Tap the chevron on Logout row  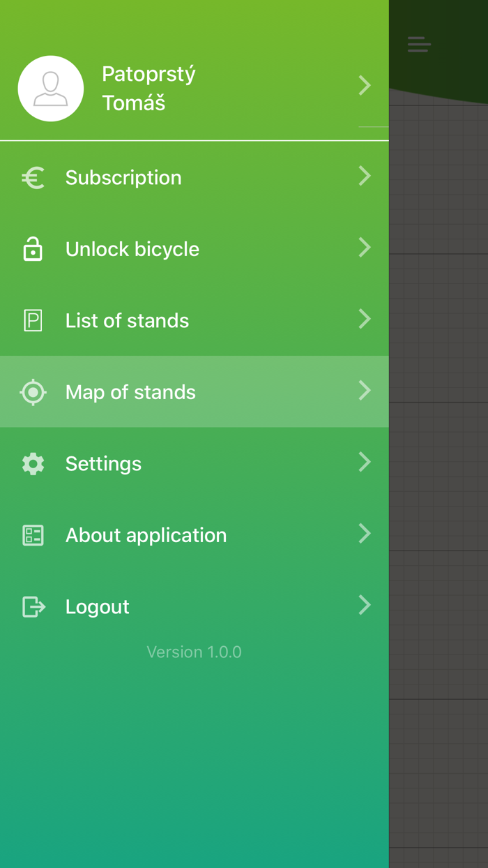365,605
